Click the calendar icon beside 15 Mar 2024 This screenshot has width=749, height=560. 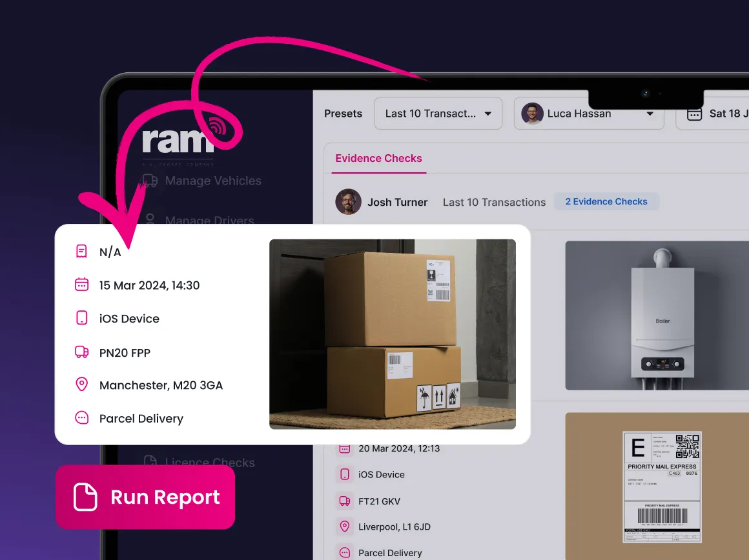[x=82, y=285]
